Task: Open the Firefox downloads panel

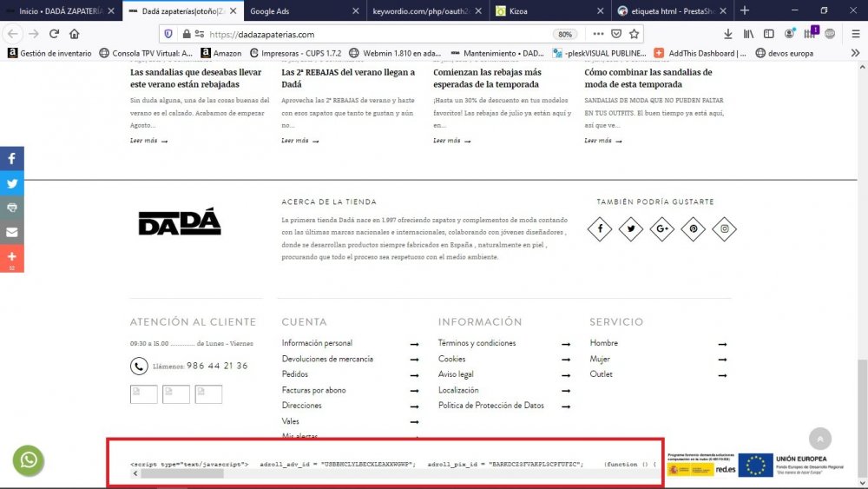Action: [728, 34]
